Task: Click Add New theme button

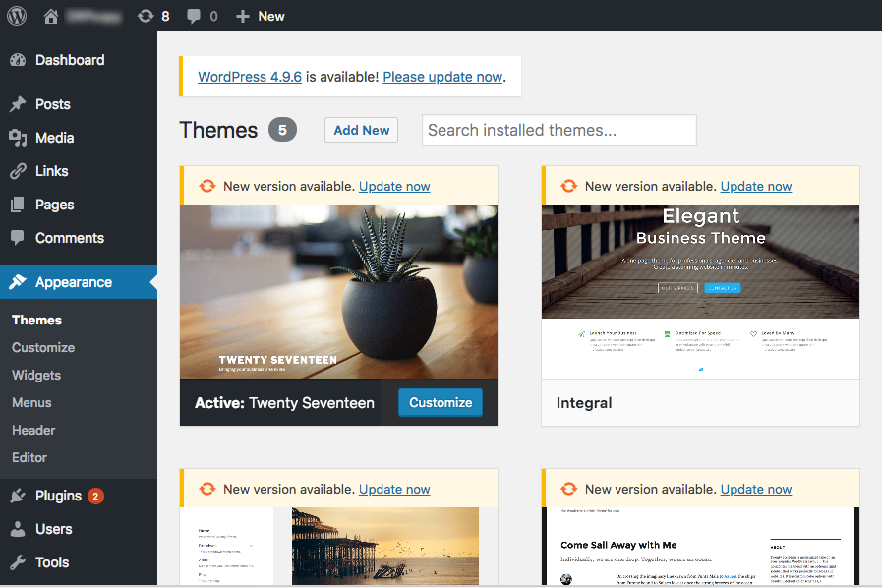Action: 361,130
